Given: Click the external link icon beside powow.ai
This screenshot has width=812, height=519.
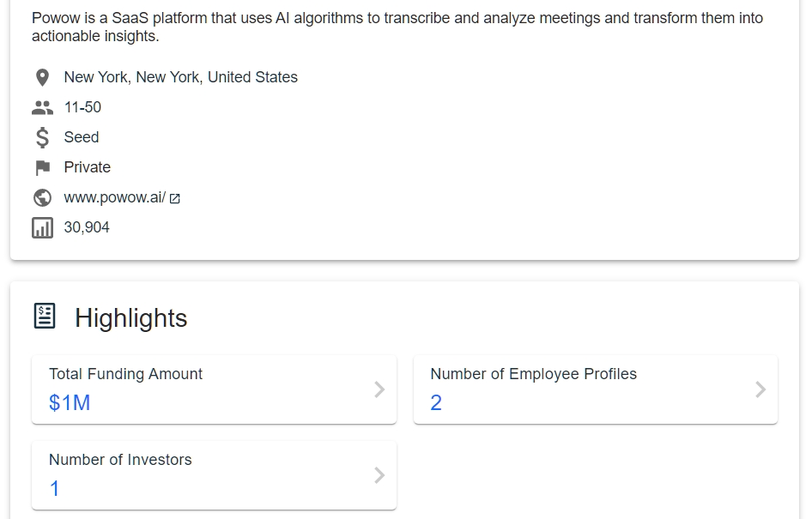Looking at the screenshot, I should (175, 199).
